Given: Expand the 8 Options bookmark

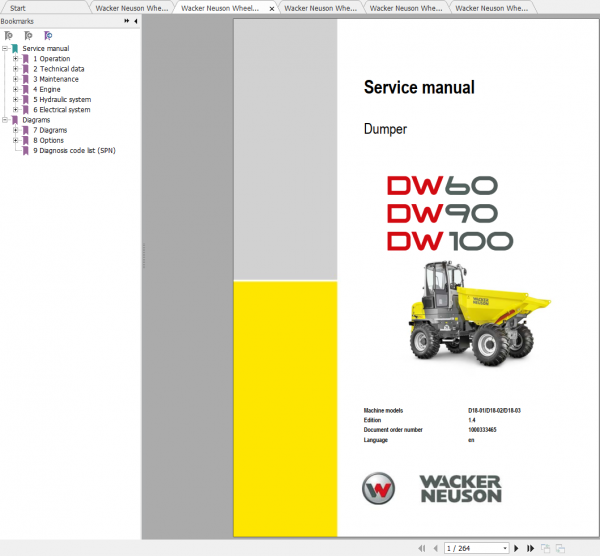Looking at the screenshot, I should coord(16,140).
